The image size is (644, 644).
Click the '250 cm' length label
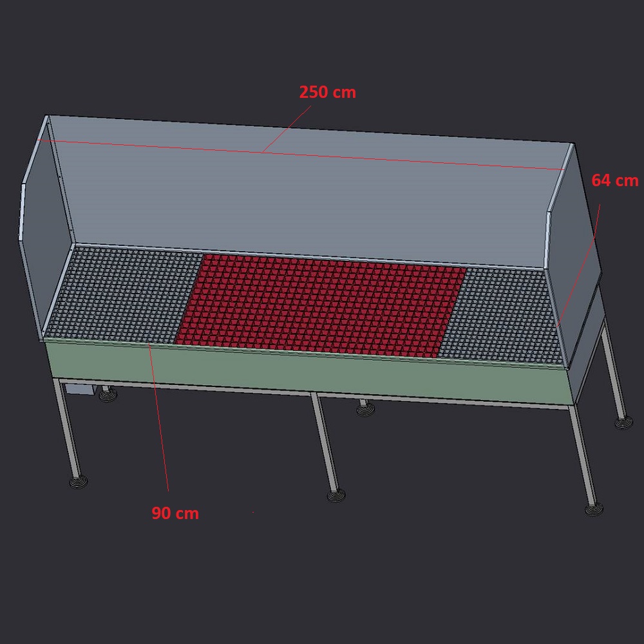tap(327, 92)
